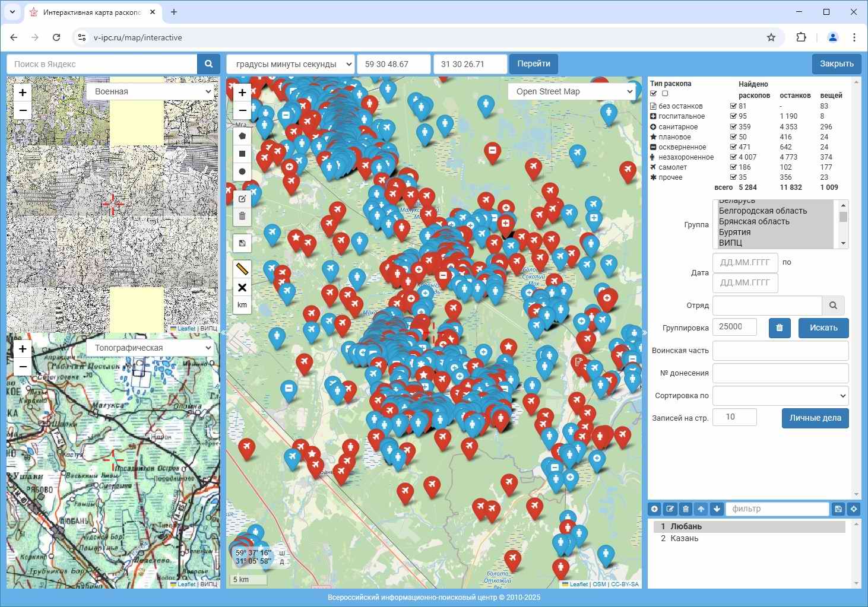Click the save icon in the map toolbar
This screenshot has width=868, height=607.
[242, 243]
